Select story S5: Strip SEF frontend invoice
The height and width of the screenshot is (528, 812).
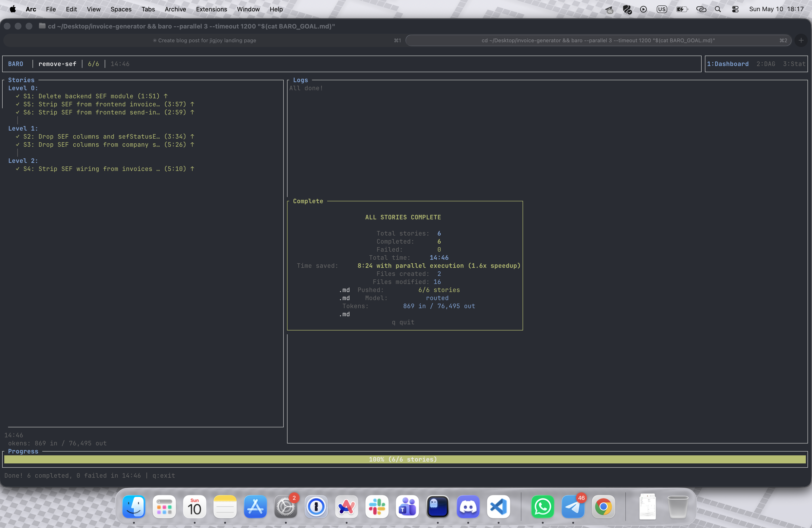click(105, 104)
